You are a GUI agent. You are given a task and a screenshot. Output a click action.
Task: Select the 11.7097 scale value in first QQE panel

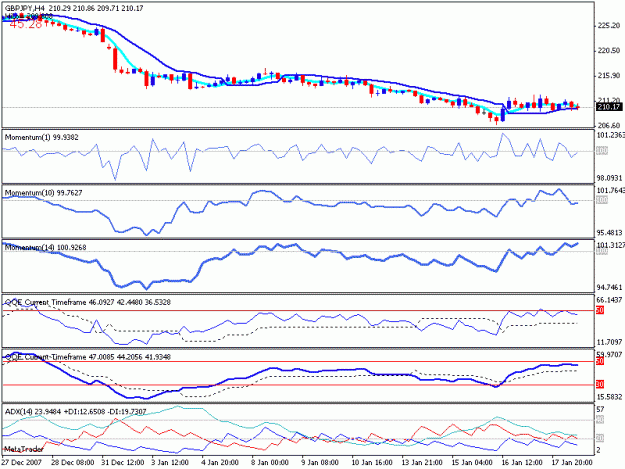[609, 342]
